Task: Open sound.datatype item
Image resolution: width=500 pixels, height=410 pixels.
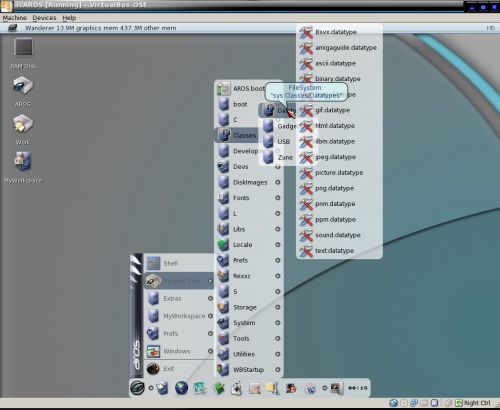Action: [x=339, y=235]
